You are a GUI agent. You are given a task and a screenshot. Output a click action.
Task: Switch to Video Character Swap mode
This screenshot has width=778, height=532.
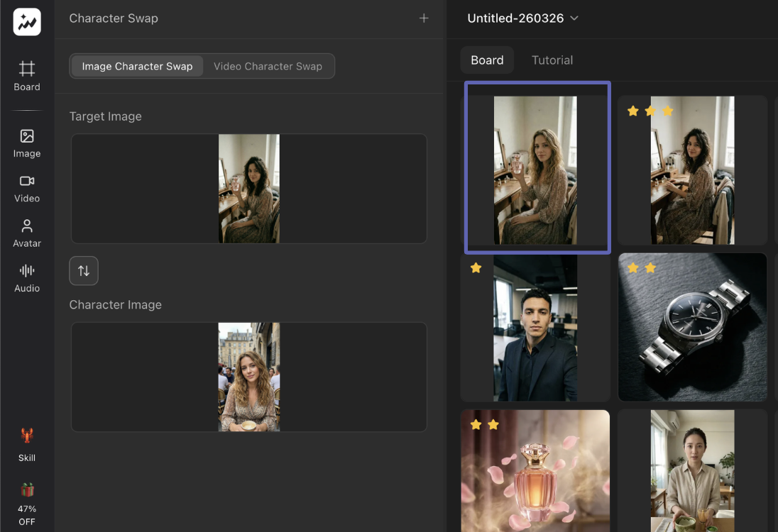[268, 66]
